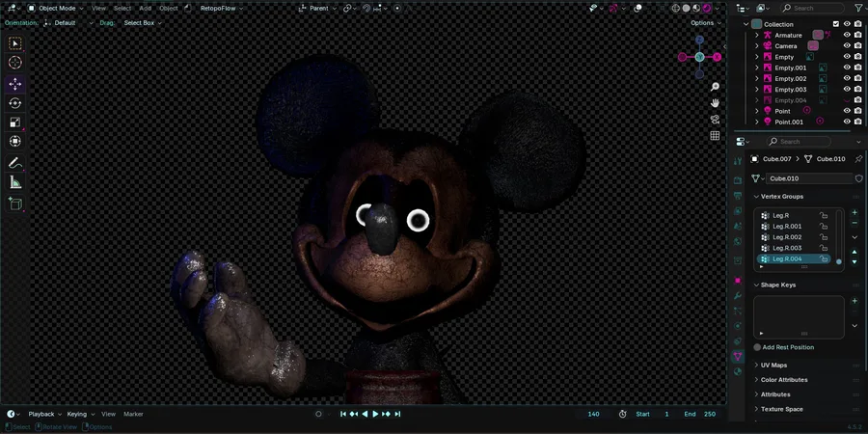Viewport: 868px width, 434px height.
Task: Jump to the last frame
Action: tap(397, 414)
